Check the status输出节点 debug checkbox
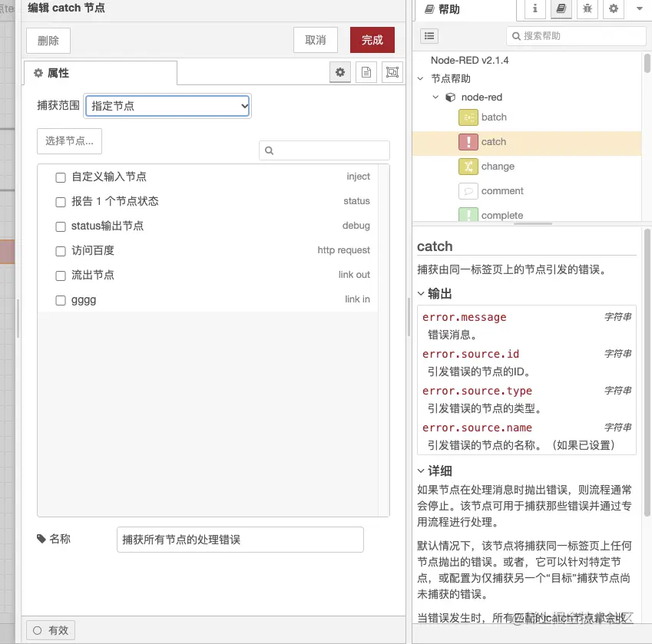 (61, 226)
